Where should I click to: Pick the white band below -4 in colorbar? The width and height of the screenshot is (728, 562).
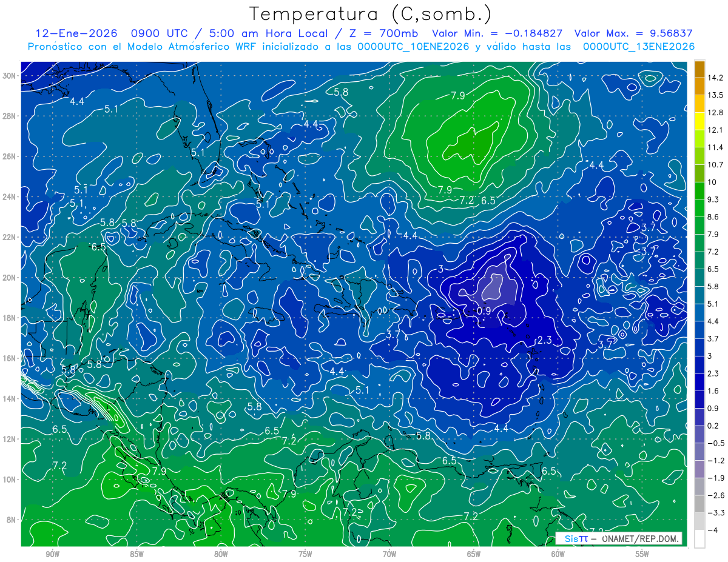click(x=699, y=539)
